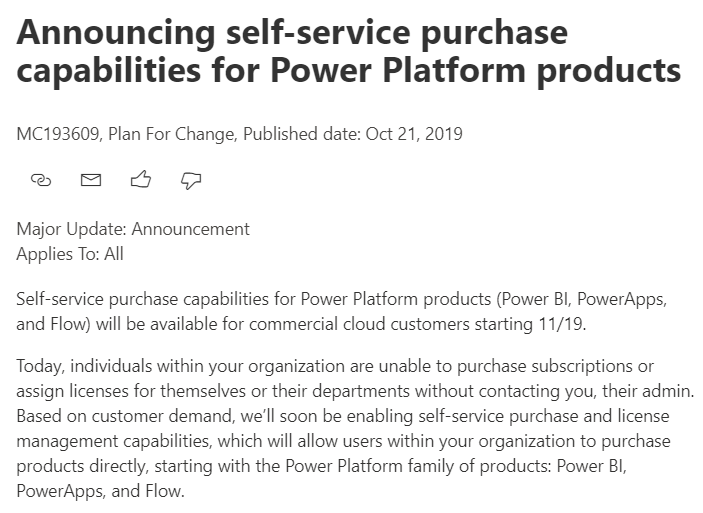Viewport: 703px width, 513px height.
Task: Click the 'Major Update: Announcement' line
Action: [x=133, y=230]
